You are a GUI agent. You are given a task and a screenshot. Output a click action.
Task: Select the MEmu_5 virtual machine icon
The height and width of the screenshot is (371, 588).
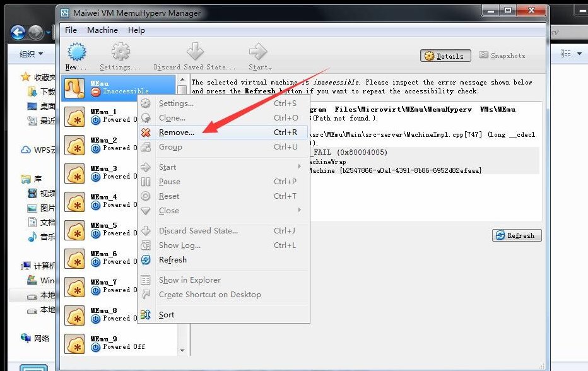coord(74,230)
